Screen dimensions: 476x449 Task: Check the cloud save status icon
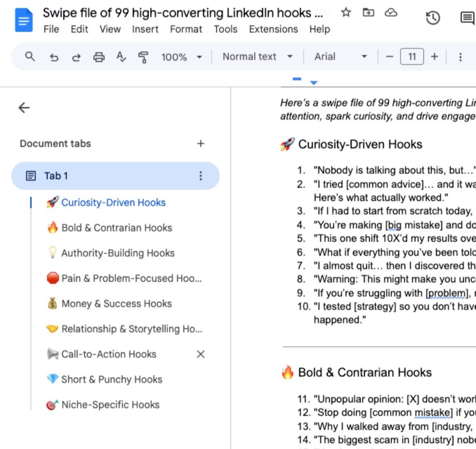tap(391, 13)
